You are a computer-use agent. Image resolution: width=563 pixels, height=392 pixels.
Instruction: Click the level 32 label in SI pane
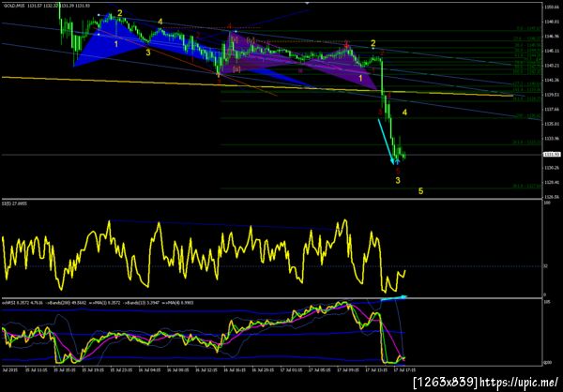coord(546,266)
